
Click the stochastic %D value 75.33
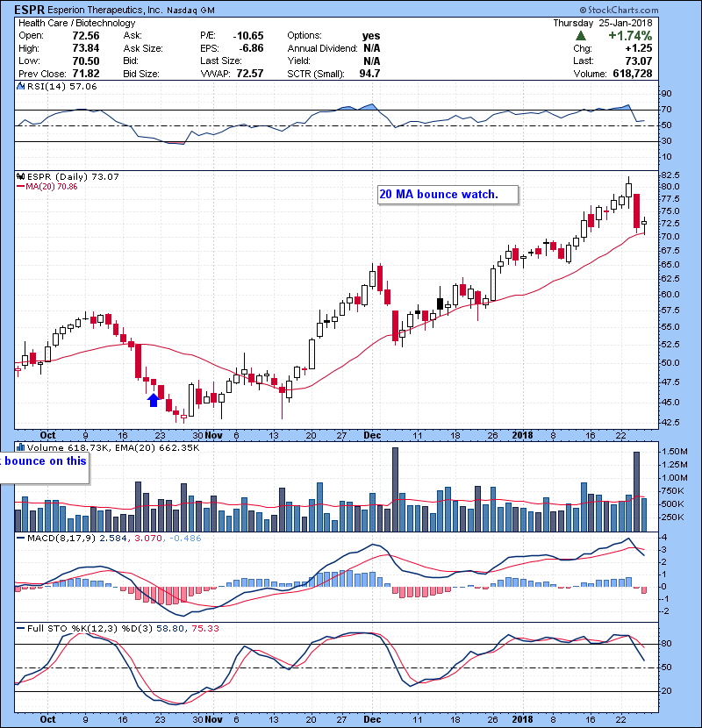click(x=204, y=628)
